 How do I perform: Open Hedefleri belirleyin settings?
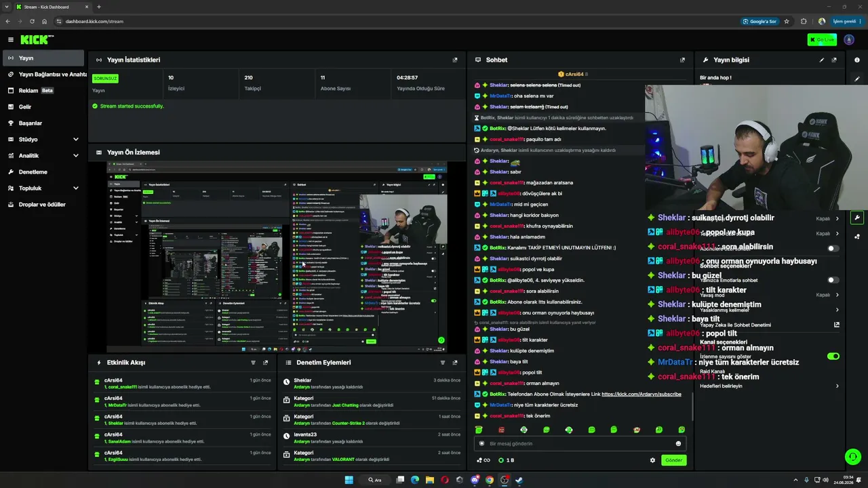point(770,386)
